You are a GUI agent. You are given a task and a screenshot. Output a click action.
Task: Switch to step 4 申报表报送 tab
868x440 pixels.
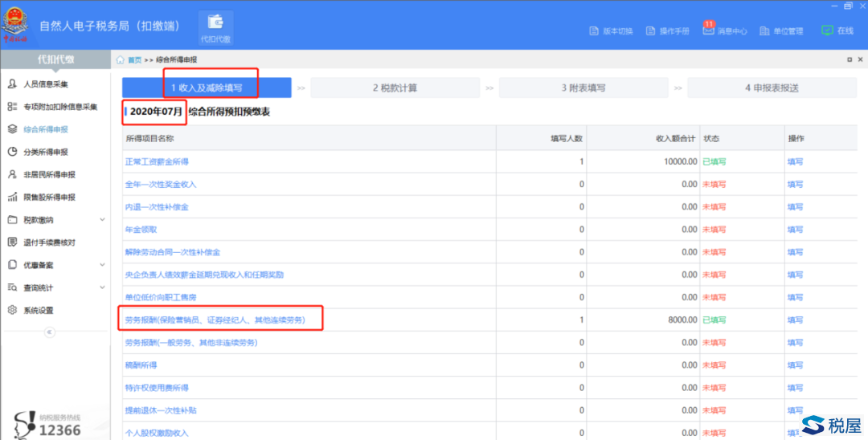tap(772, 88)
